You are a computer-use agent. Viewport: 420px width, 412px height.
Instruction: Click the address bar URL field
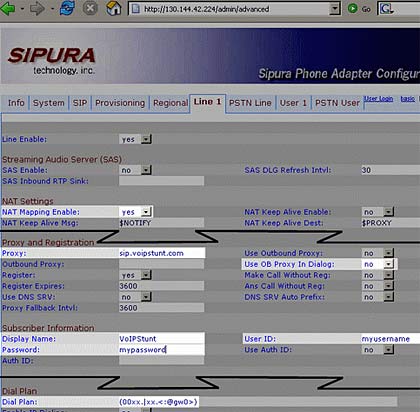coord(235,9)
